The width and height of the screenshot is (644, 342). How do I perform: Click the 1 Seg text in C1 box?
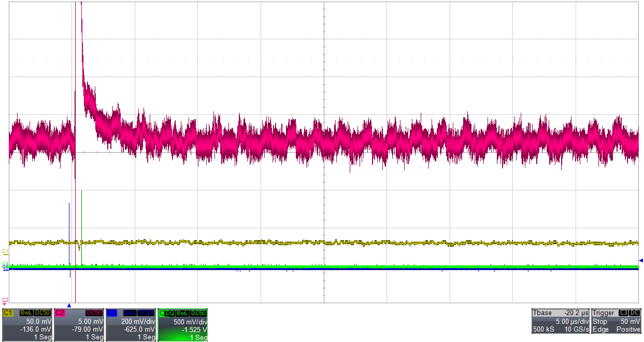[x=43, y=337]
